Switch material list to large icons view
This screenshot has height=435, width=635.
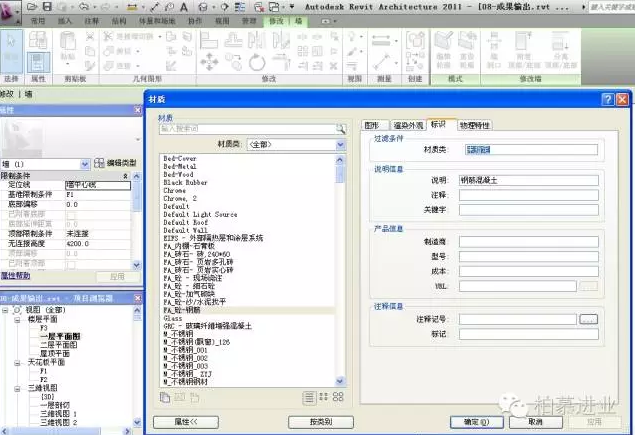340,398
